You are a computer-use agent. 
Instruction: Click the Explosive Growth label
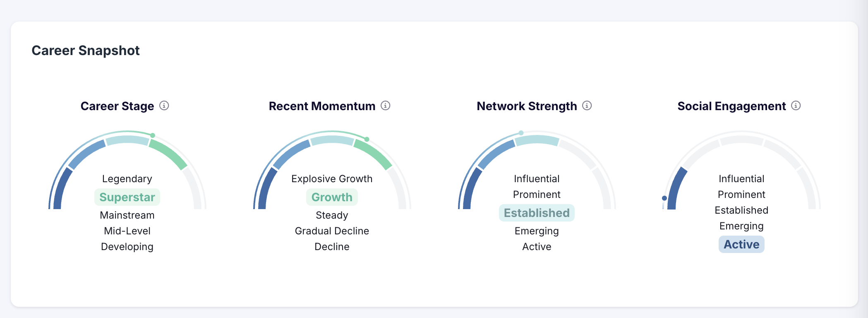tap(332, 179)
